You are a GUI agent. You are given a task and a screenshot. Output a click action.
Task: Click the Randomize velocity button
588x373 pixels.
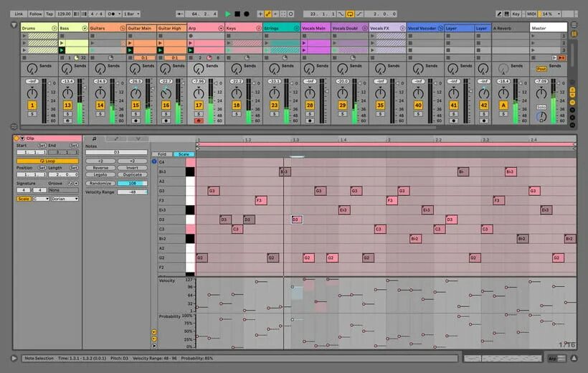click(100, 183)
